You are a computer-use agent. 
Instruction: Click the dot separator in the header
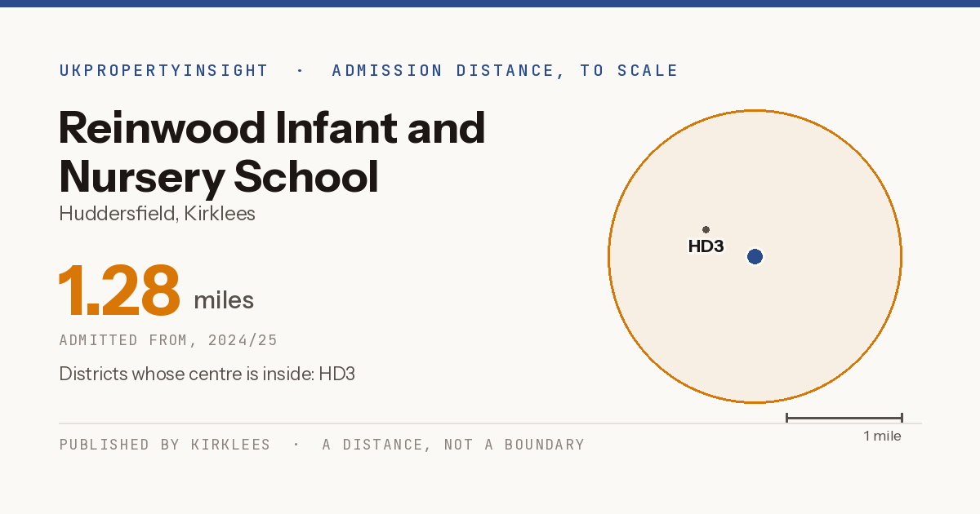300,71
